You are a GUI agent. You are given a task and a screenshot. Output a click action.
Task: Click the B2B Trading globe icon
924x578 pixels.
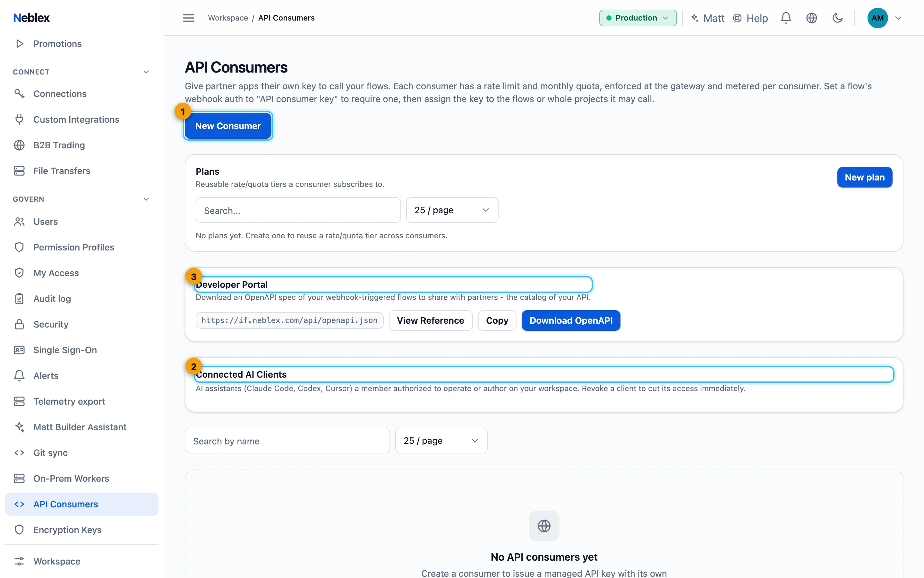(20, 145)
